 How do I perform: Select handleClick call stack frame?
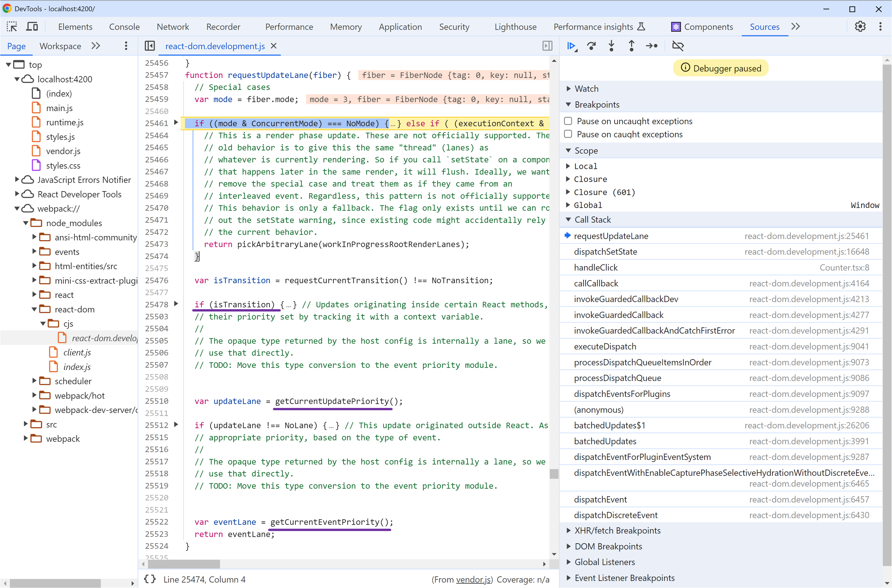point(595,267)
